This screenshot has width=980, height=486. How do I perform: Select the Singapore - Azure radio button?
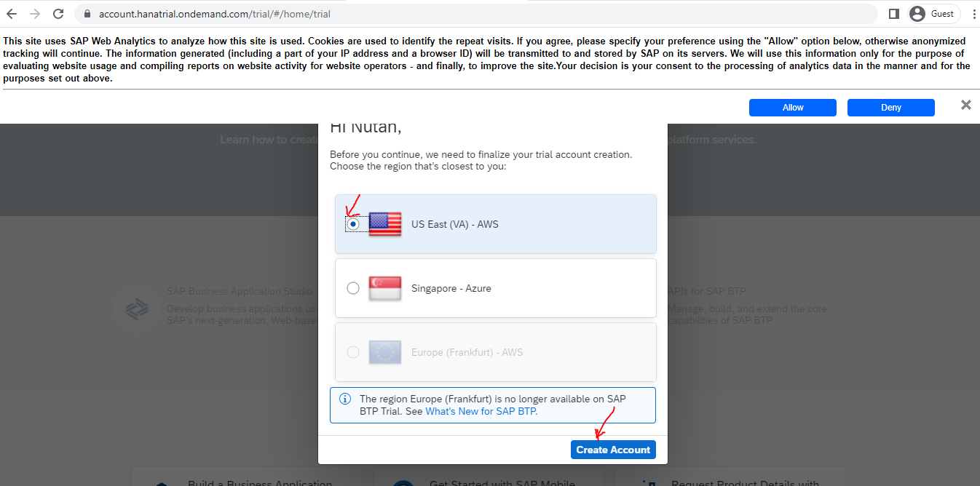pyautogui.click(x=353, y=288)
